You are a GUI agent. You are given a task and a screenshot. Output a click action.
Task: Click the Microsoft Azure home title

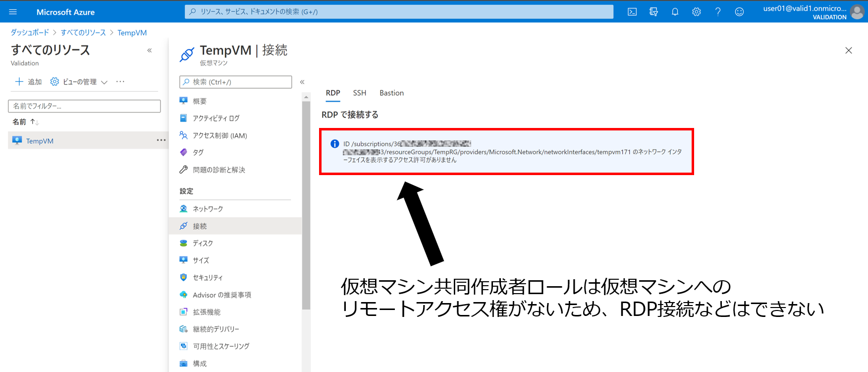[x=65, y=12]
